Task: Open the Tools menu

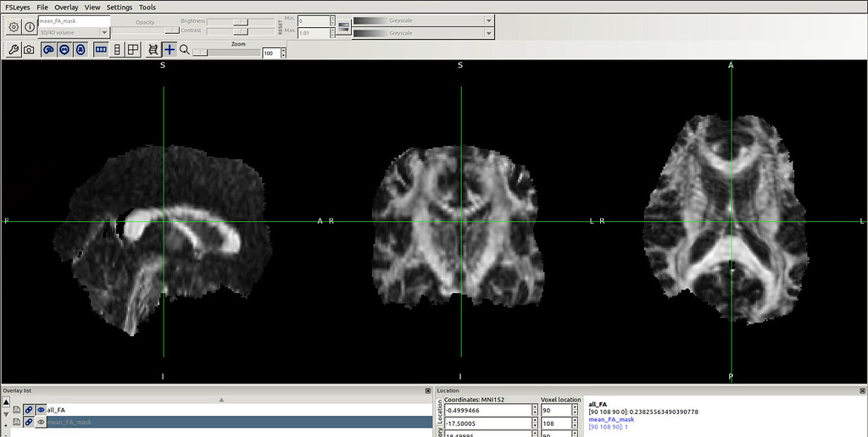Action: click(147, 7)
